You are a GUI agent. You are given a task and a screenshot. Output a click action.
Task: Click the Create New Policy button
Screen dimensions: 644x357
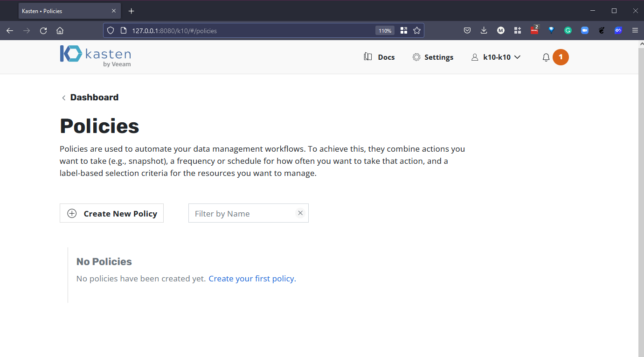(x=111, y=213)
